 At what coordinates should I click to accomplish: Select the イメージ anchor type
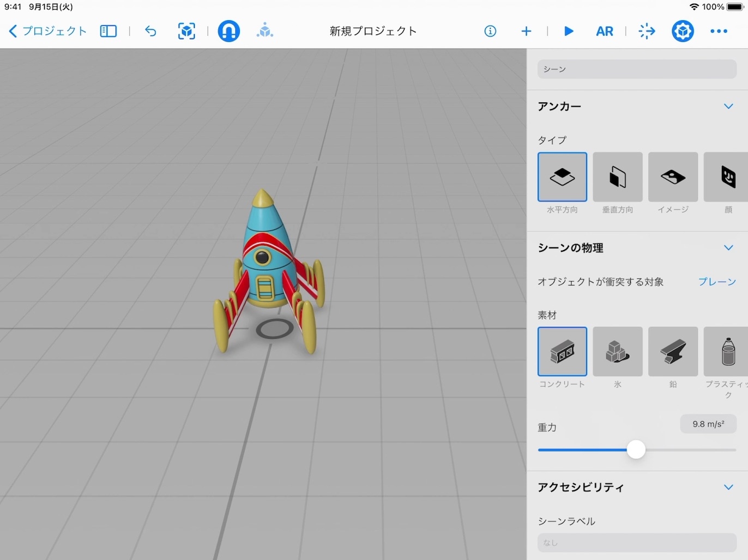coord(673,177)
